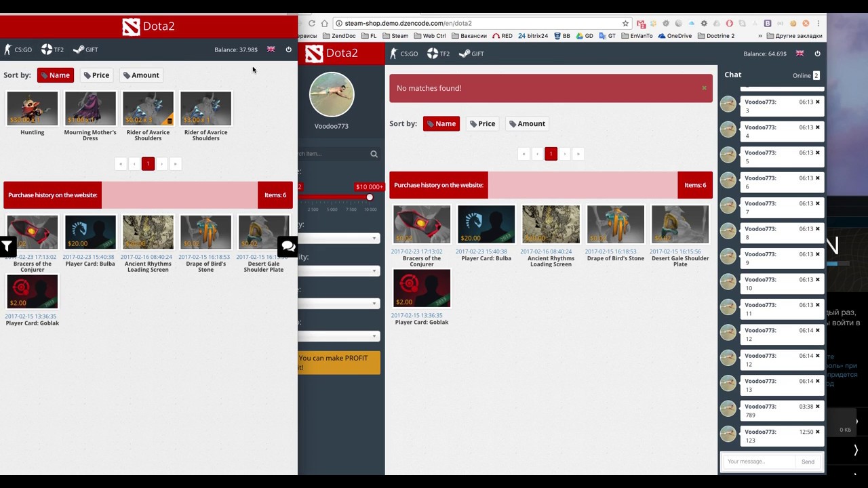Delete chat message '7' with its x
The height and width of the screenshot is (488, 868).
[x=817, y=203]
